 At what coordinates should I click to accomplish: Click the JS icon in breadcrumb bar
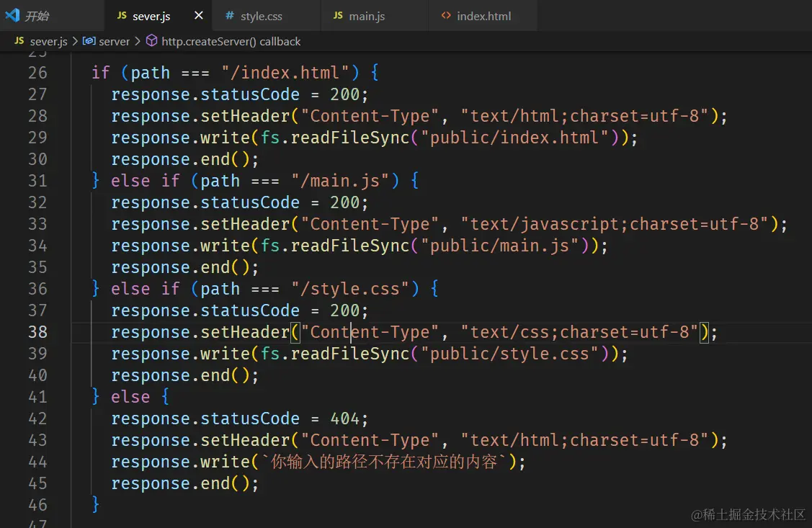pos(19,40)
